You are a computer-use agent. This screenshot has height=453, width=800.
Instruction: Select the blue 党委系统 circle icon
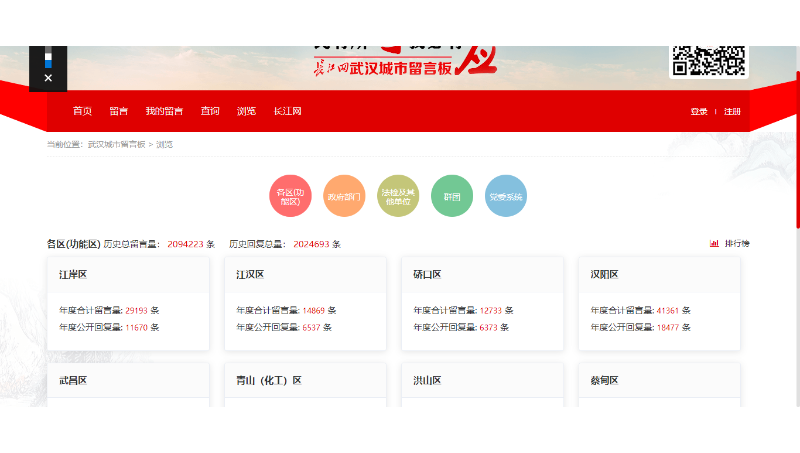point(506,196)
